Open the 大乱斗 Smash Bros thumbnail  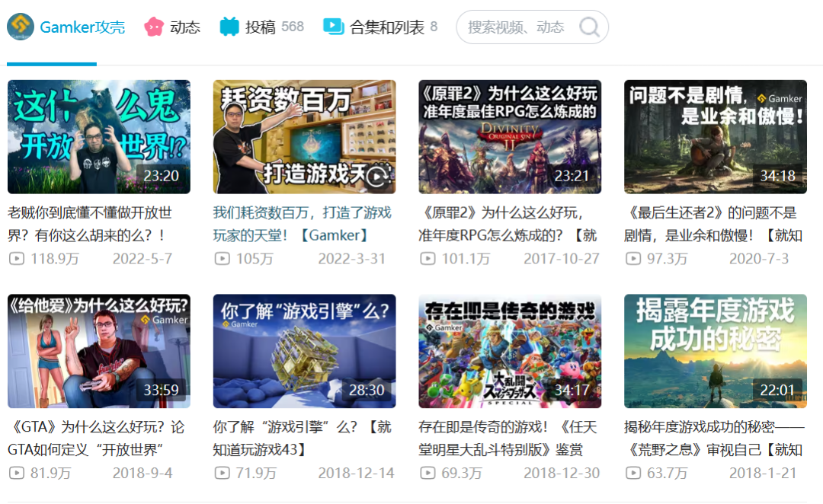(510, 351)
